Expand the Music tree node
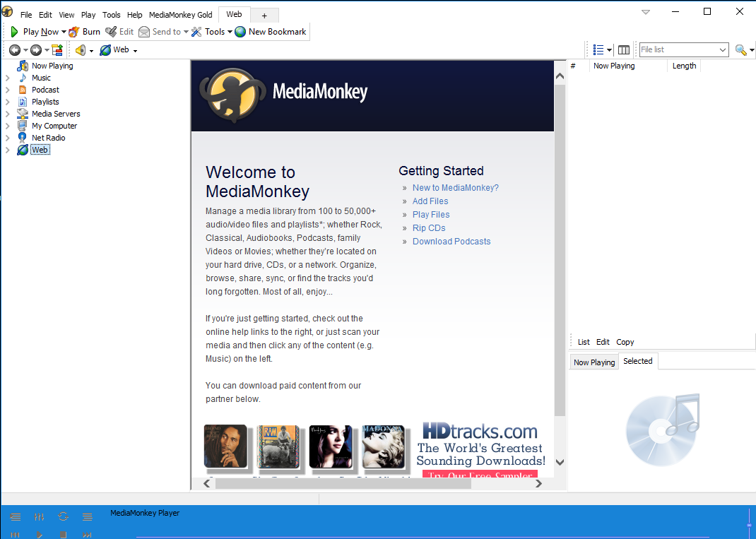756x539 pixels. [x=7, y=78]
